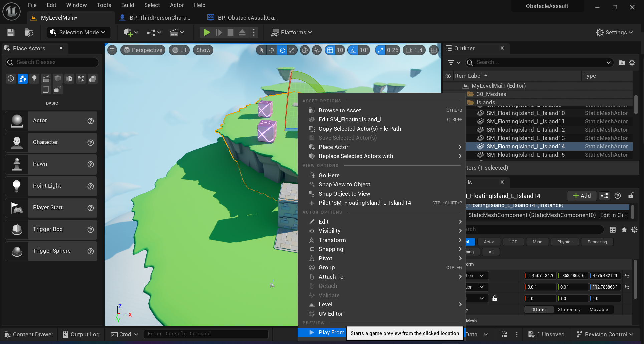
Task: Switch to the BP_ThirdPersonChara tab
Action: pos(155,18)
